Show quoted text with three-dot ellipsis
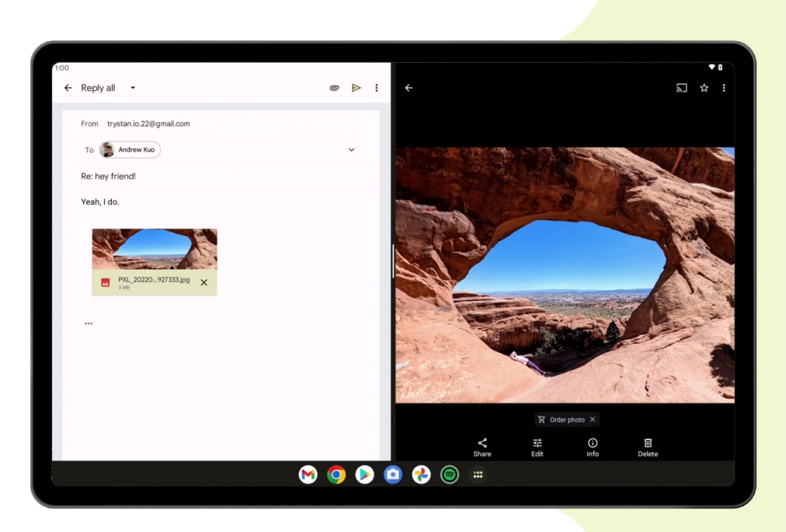This screenshot has width=786, height=532. (88, 323)
